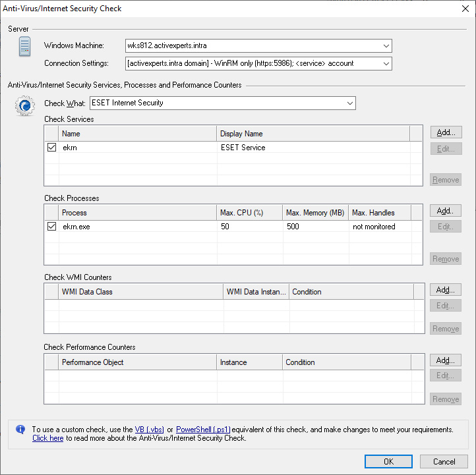Confirm with the OK button
This screenshot has width=476, height=475.
pos(388,461)
